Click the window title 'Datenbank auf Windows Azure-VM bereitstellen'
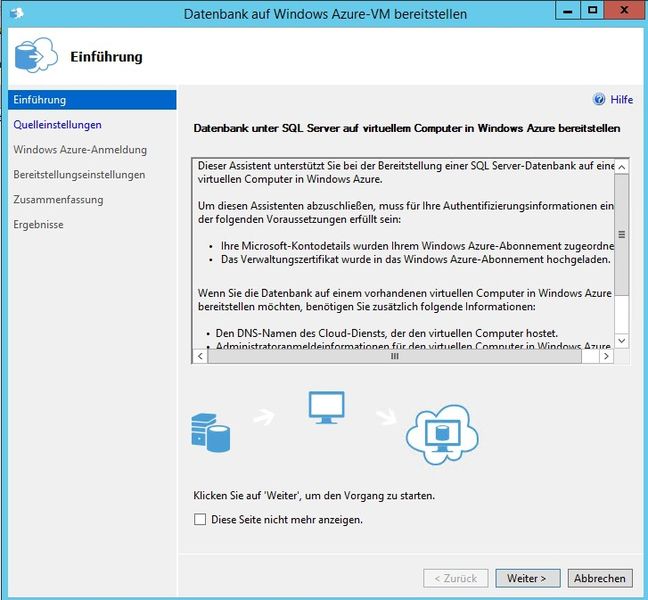This screenshot has height=600, width=648. click(x=325, y=14)
